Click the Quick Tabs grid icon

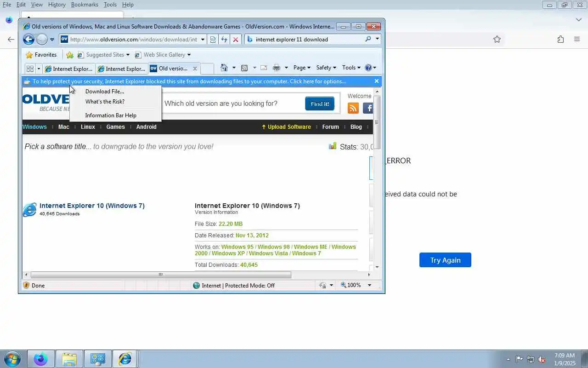pos(30,69)
